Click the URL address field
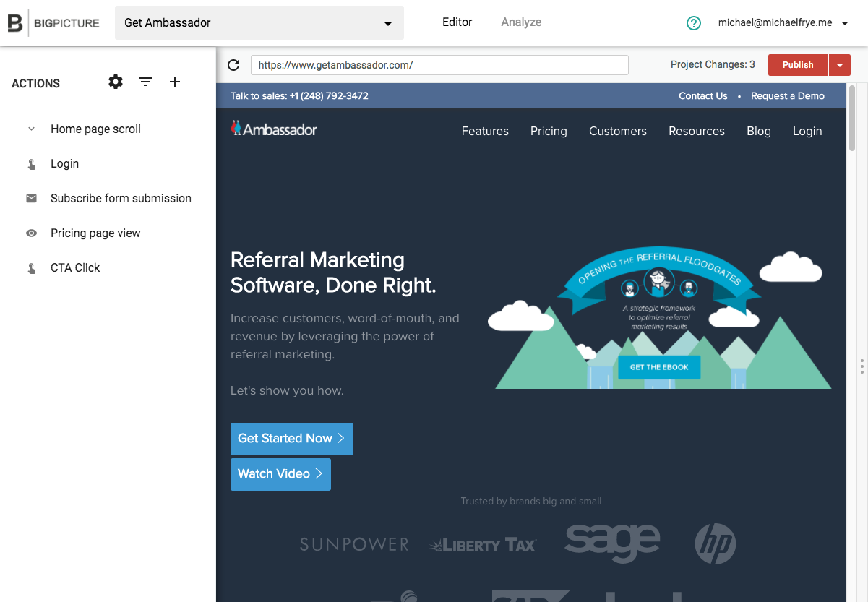 439,65
